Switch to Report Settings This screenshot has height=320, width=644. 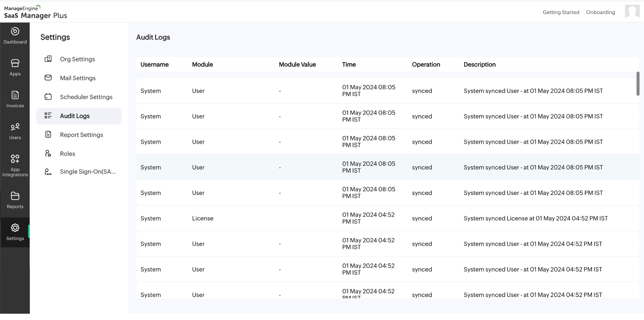(x=81, y=134)
